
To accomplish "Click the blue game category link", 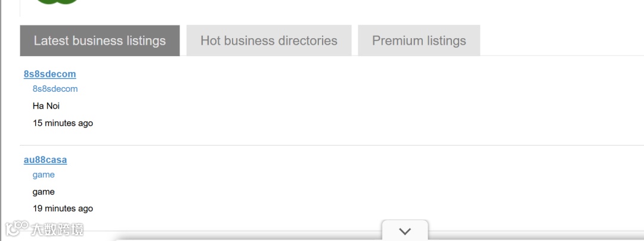I will click(44, 175).
